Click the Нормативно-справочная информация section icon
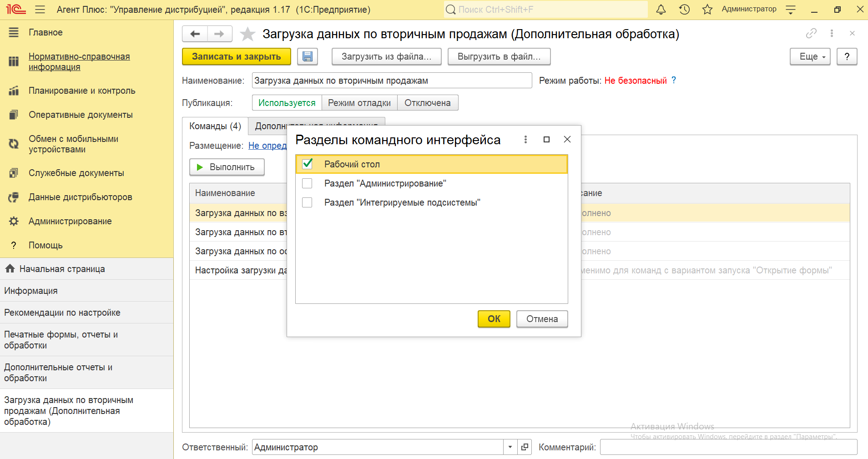Viewport: 868px width, 459px height. 14,61
